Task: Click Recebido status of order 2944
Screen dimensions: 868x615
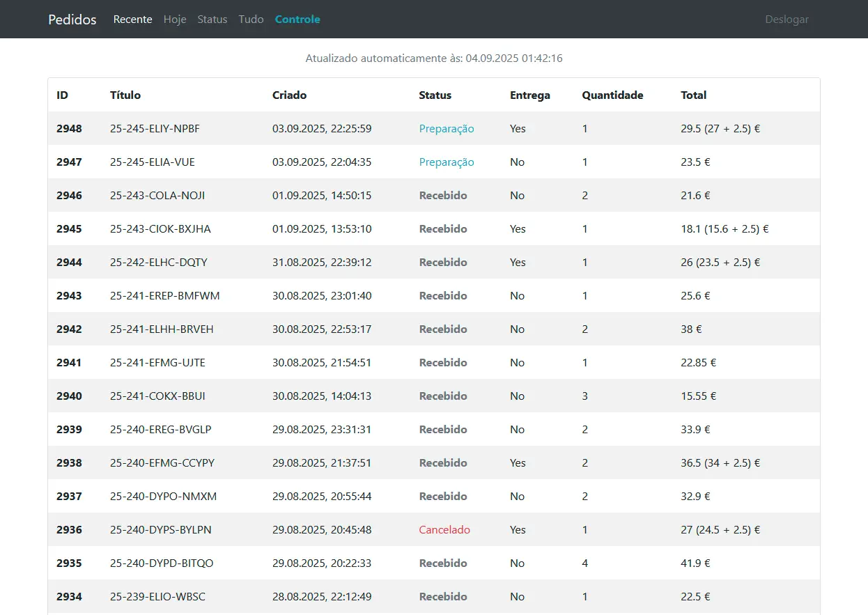Action: (442, 263)
